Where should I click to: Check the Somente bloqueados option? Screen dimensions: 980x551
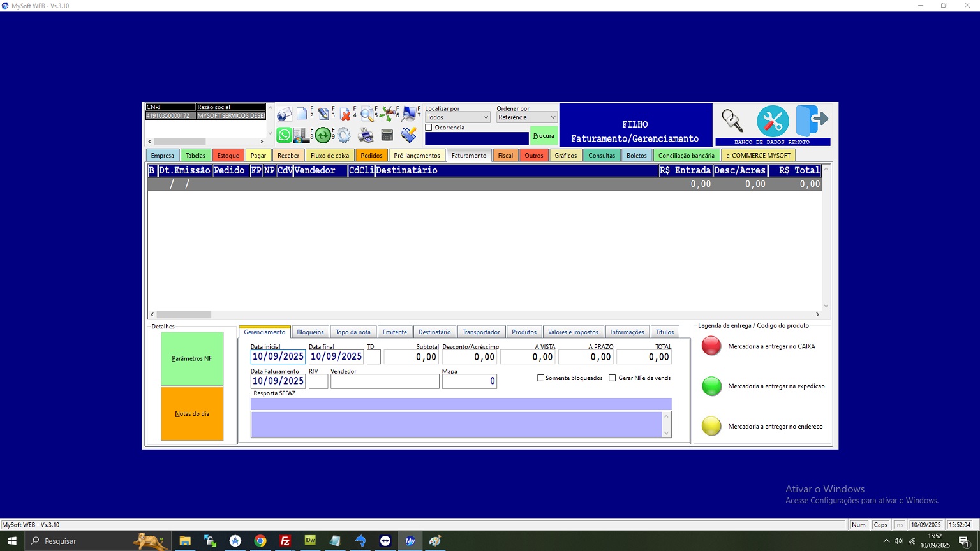[x=540, y=378]
